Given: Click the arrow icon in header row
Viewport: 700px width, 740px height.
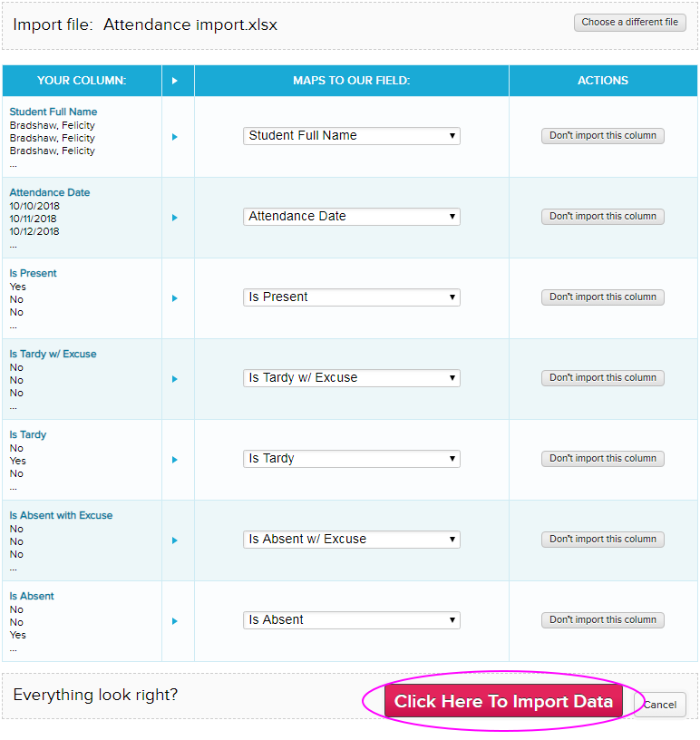Looking at the screenshot, I should coord(175,81).
